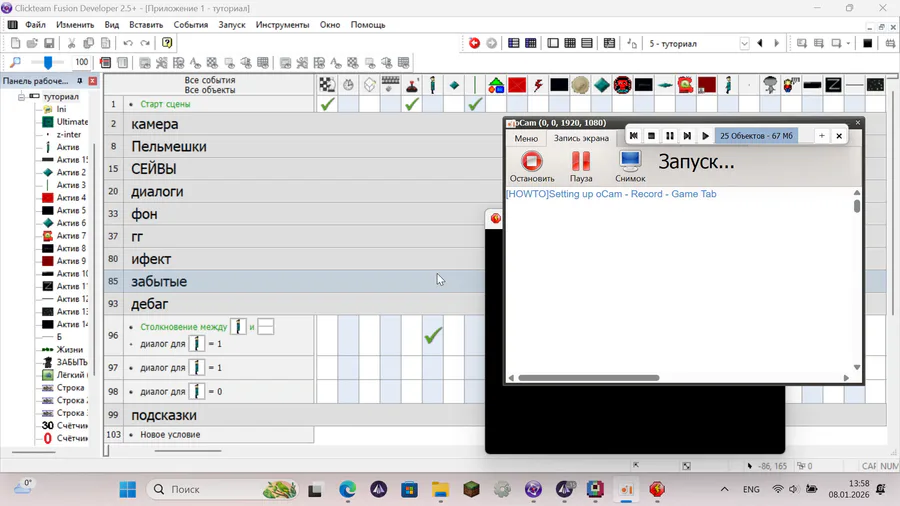Click the Timer object column icon
Screen dimensions: 900x506
(x=348, y=85)
